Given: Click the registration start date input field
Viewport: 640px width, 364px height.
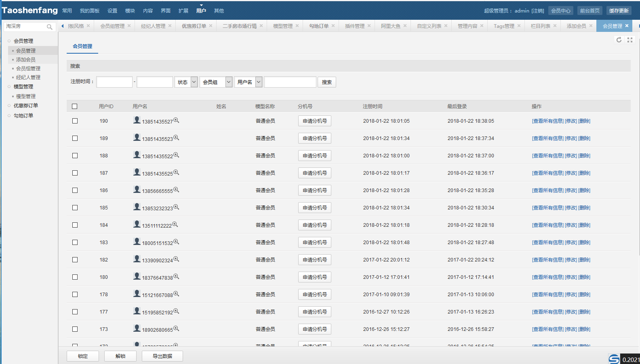Looking at the screenshot, I should pos(114,82).
